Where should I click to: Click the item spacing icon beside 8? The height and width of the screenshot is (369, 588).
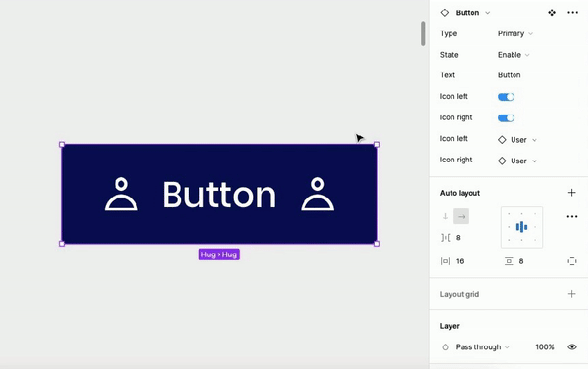pyautogui.click(x=446, y=238)
